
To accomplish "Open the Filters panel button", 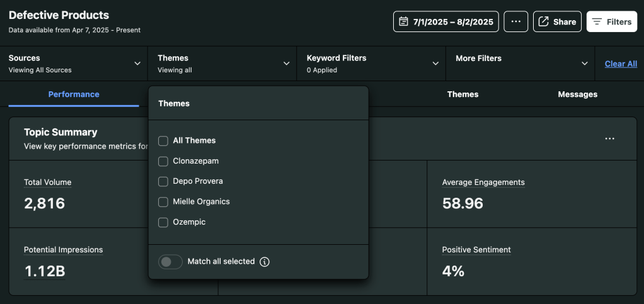I will point(611,21).
